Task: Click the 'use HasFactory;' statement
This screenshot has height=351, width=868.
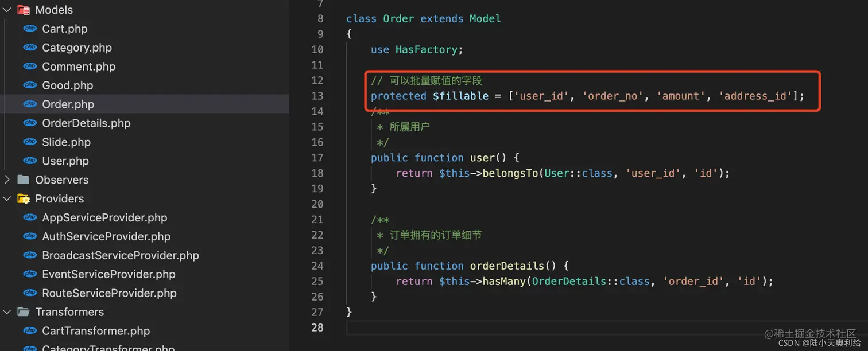Action: click(x=417, y=50)
